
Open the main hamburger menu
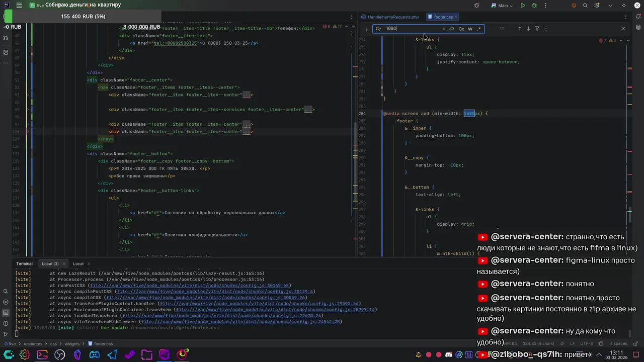(x=19, y=6)
